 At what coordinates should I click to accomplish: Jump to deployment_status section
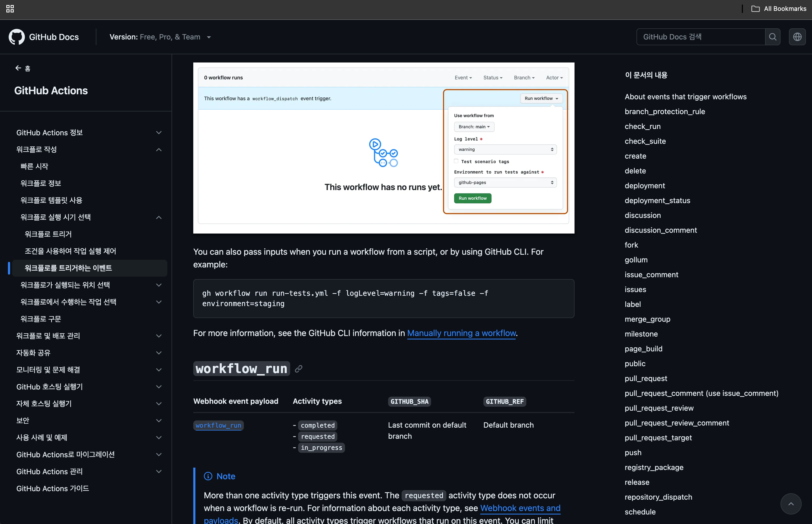coord(657,201)
